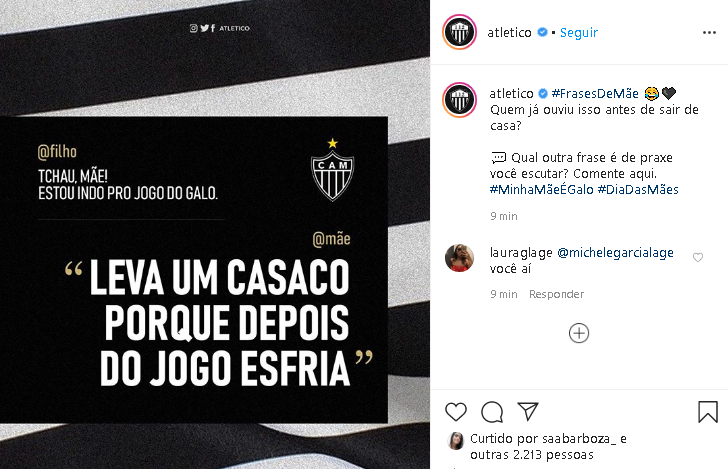Open the #DiaDasMães hashtag
Viewport: 728px width, 469px height.
[x=638, y=189]
